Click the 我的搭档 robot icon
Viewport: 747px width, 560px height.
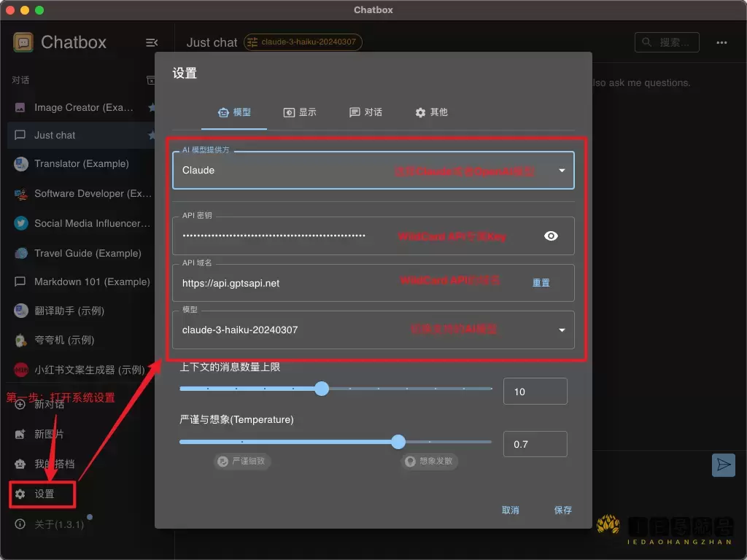[20, 464]
